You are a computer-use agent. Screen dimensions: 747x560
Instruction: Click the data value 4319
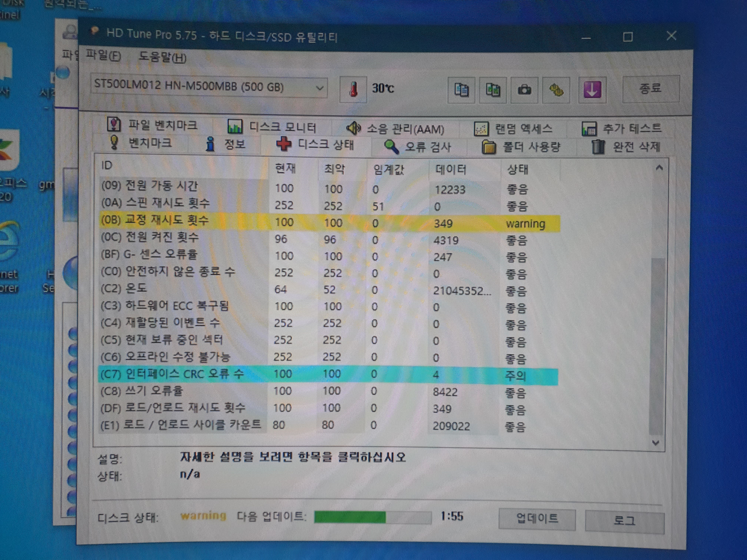(x=446, y=240)
